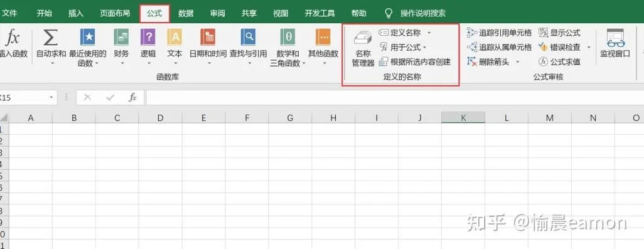644x249 pixels.
Task: Click 追踪从属单元格
Action: coord(500,47)
